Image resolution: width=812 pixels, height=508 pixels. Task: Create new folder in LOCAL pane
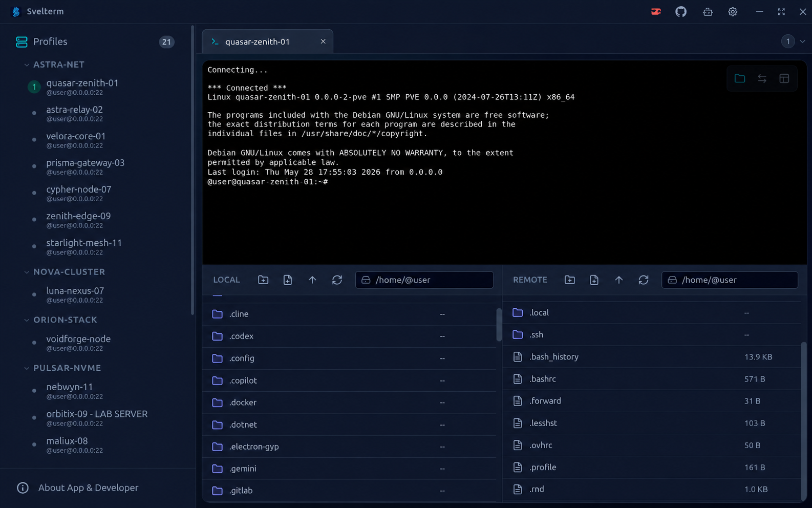263,280
